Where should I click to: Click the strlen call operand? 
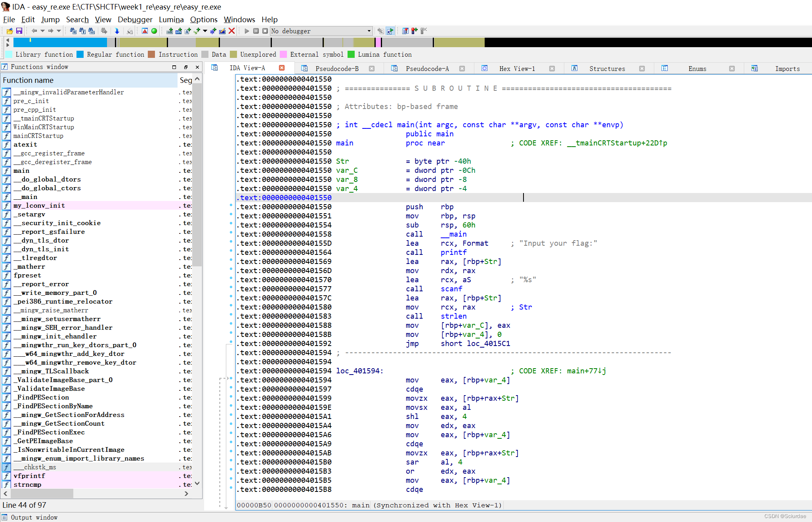(454, 316)
